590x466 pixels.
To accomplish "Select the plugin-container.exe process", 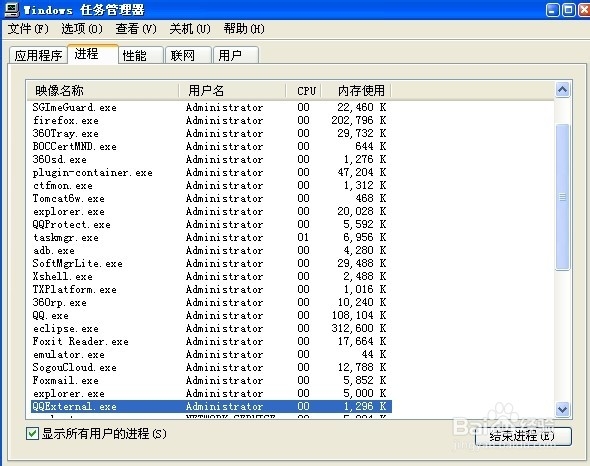I will [x=210, y=172].
